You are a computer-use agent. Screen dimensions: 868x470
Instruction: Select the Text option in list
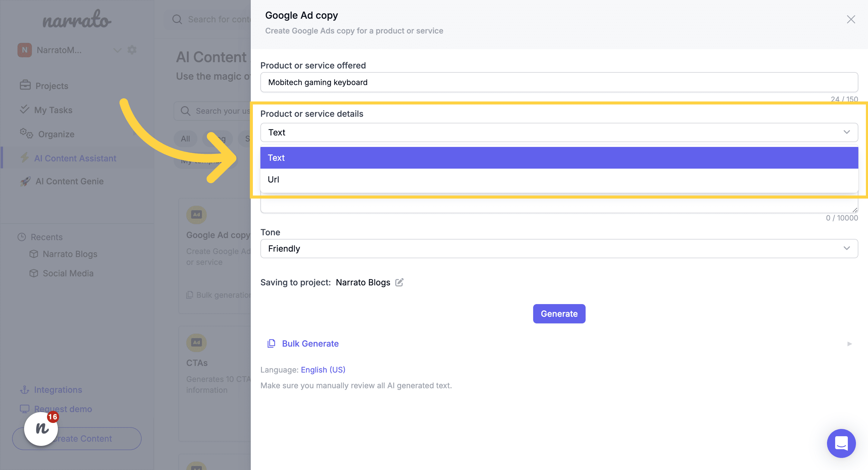pyautogui.click(x=276, y=158)
